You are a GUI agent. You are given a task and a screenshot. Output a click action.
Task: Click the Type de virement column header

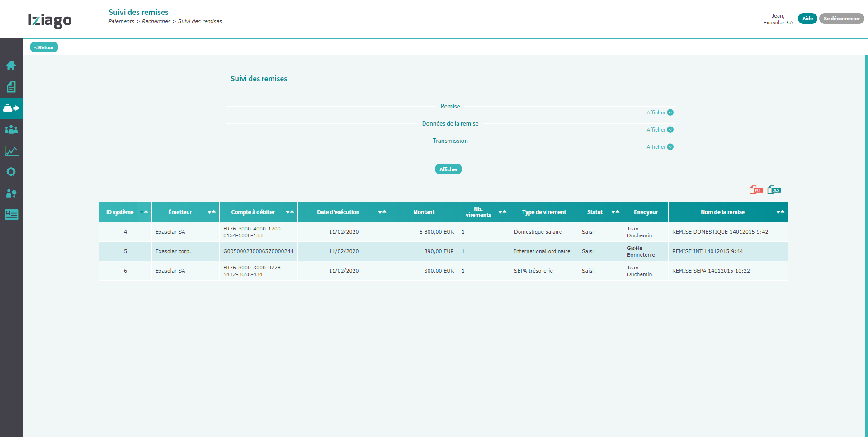point(544,212)
